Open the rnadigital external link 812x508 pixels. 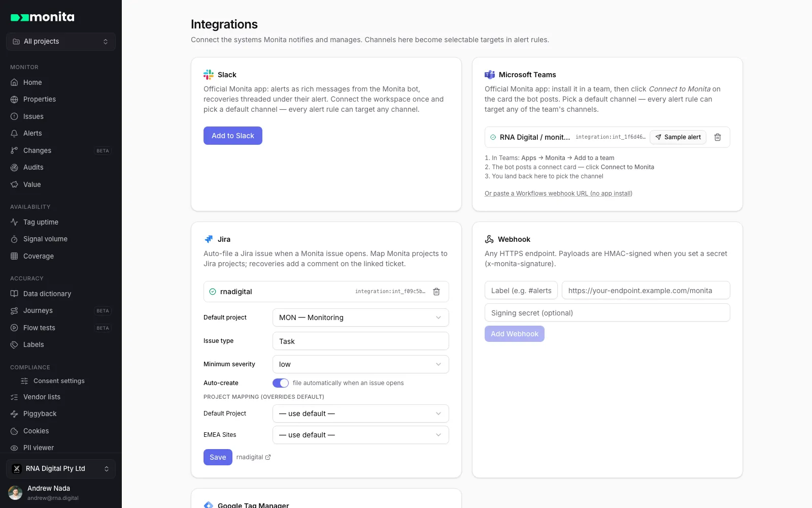tap(254, 457)
